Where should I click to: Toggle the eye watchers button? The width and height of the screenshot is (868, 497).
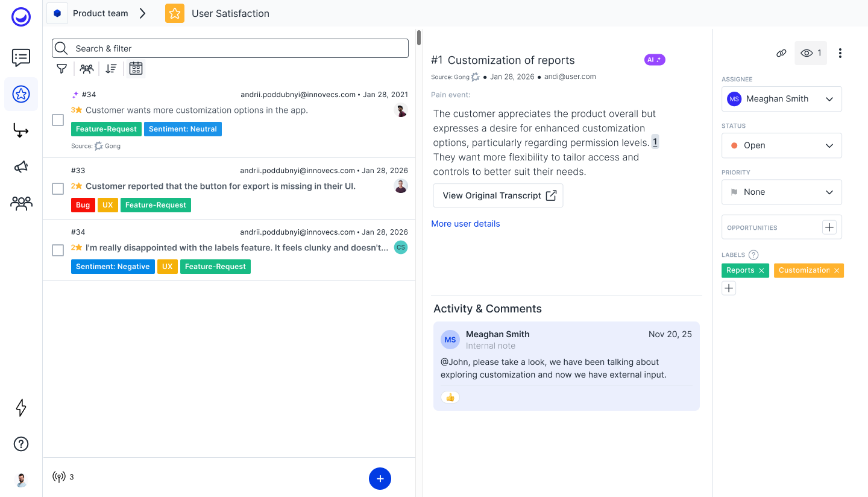pos(810,53)
